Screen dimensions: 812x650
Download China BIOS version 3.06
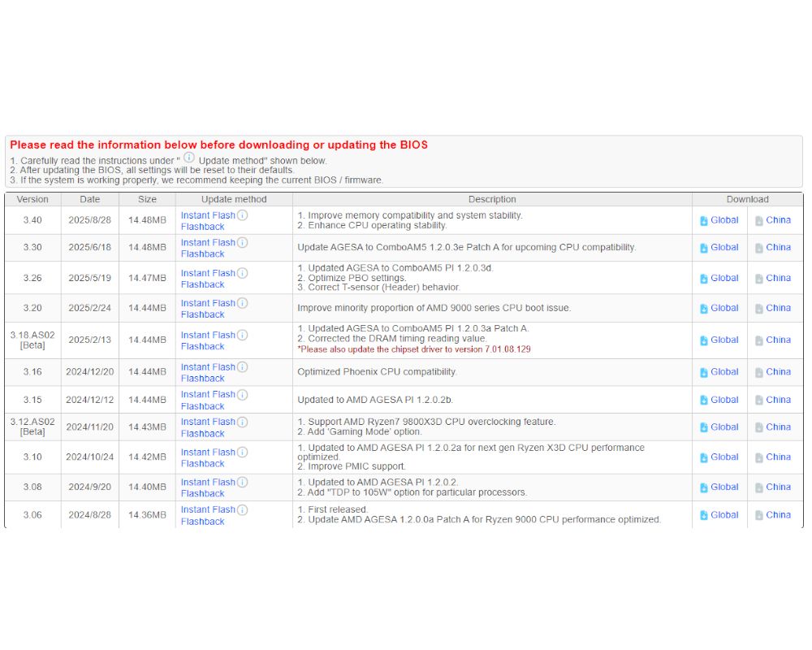[778, 514]
